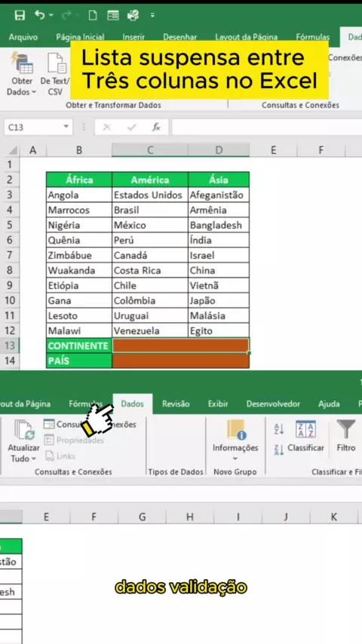Click the Filtro funnel icon
Image resolution: width=362 pixels, height=644 pixels.
tap(346, 429)
